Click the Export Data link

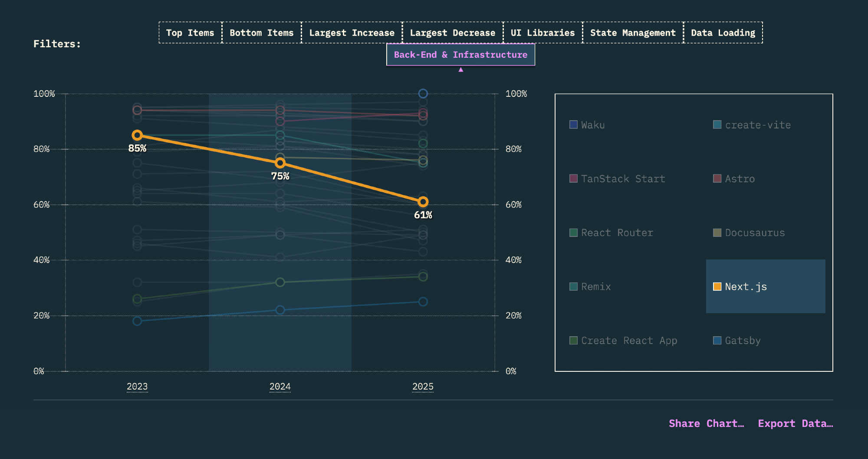pyautogui.click(x=795, y=423)
